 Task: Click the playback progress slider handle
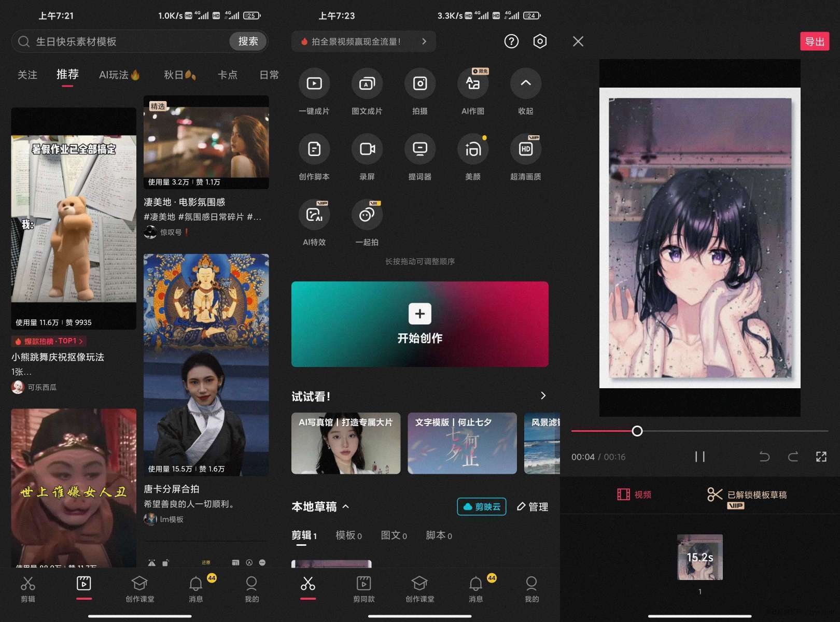click(x=637, y=431)
